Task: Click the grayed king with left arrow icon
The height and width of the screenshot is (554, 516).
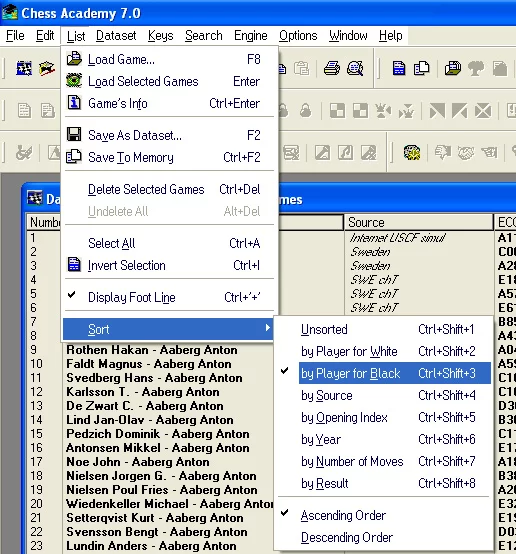Action: tap(383, 111)
